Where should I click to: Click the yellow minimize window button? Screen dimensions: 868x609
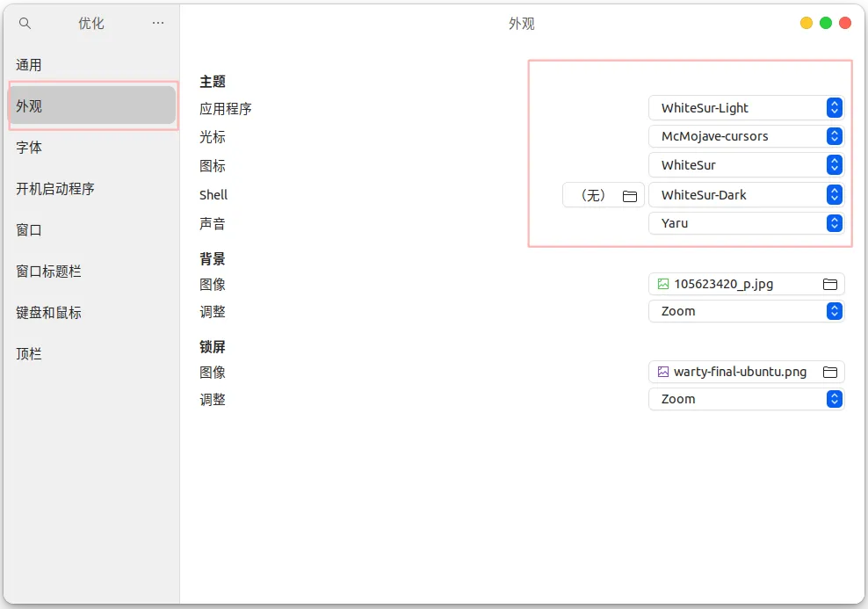[x=807, y=24]
